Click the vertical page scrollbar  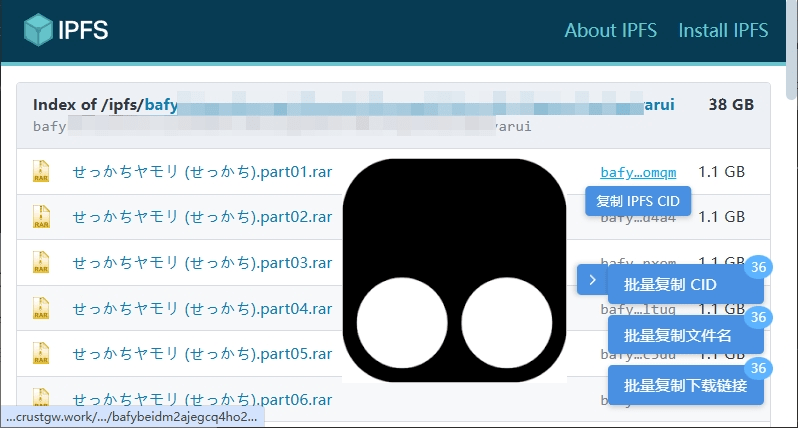click(791, 51)
